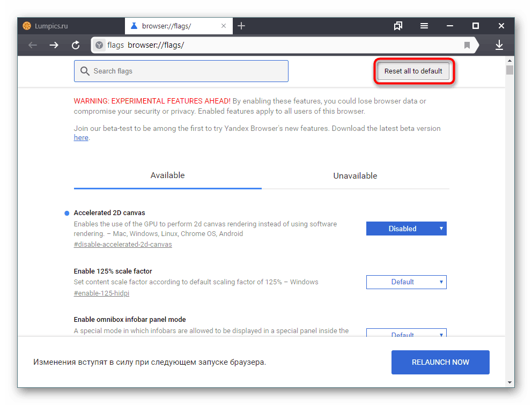
Task: Select the Available flags tab
Action: coord(167,175)
